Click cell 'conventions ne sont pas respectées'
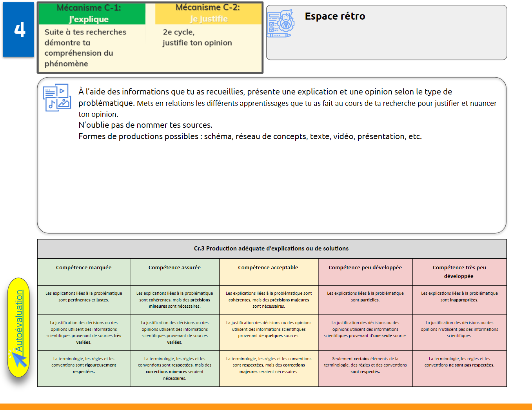Screen dimensions: 532x410 (459, 368)
